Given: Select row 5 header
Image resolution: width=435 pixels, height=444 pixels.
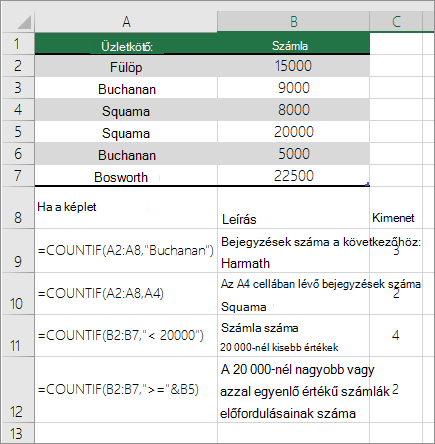Looking at the screenshot, I should click(18, 132).
